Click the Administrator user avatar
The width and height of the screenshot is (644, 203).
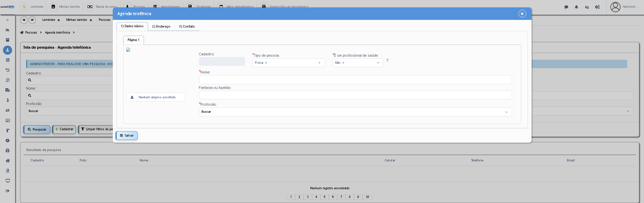pos(615,7)
